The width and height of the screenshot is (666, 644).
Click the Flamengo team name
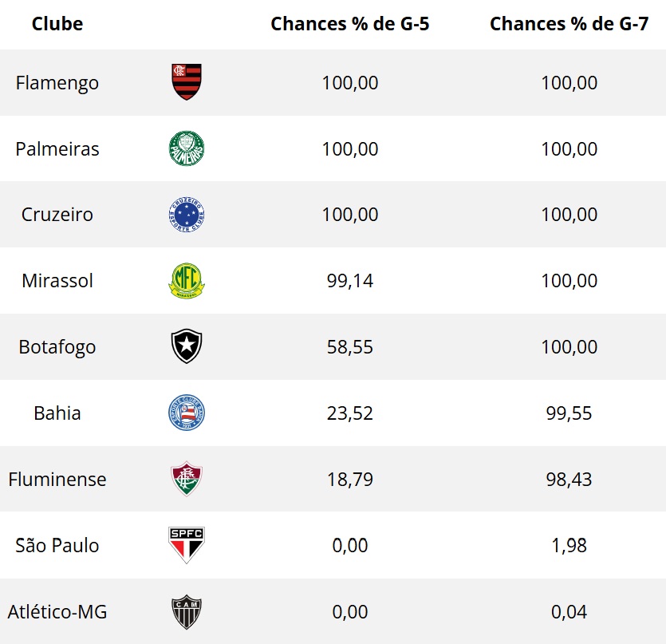57,83
